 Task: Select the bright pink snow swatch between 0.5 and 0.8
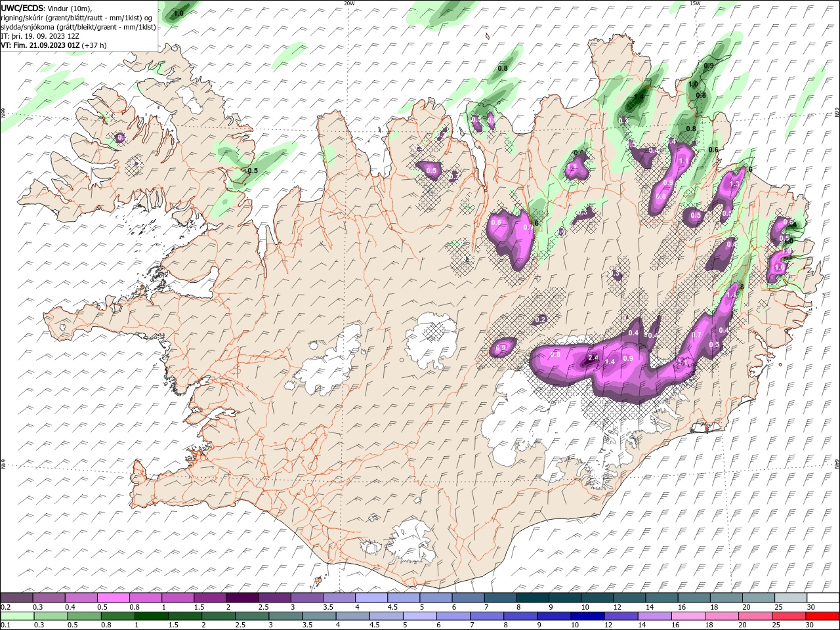[114, 598]
